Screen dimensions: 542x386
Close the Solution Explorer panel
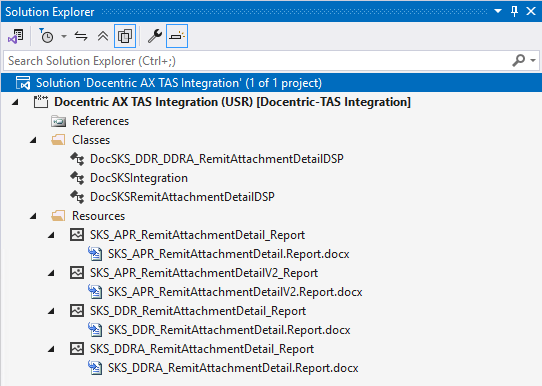click(531, 11)
